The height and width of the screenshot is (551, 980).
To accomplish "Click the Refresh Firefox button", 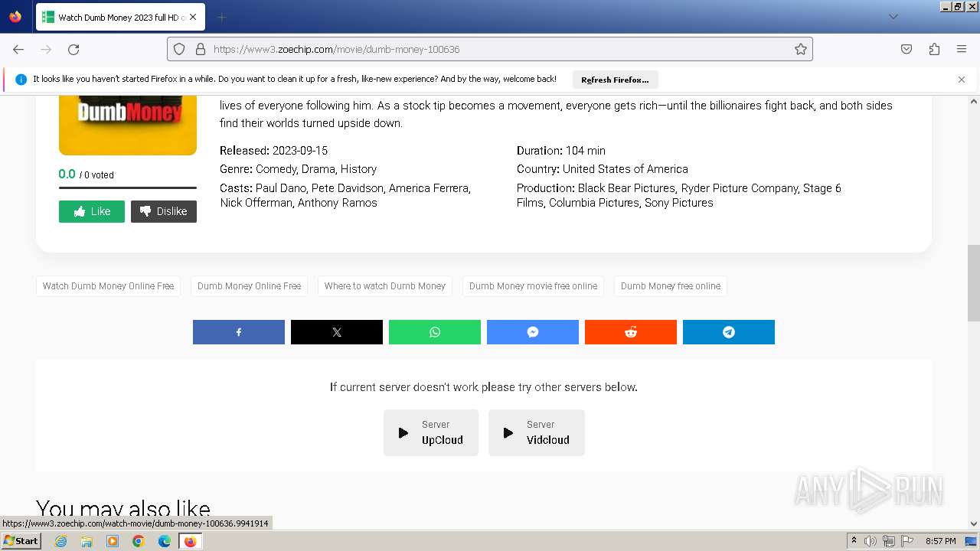I will tap(615, 80).
